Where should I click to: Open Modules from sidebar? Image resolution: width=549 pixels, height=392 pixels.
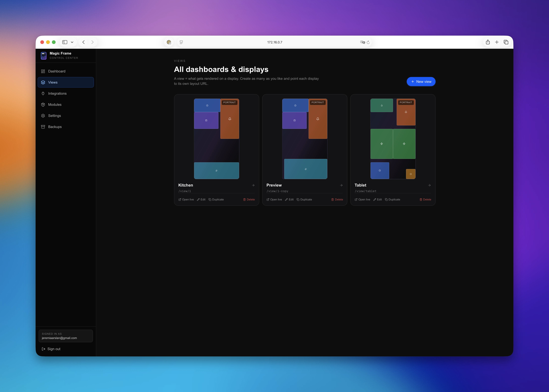tap(66, 104)
